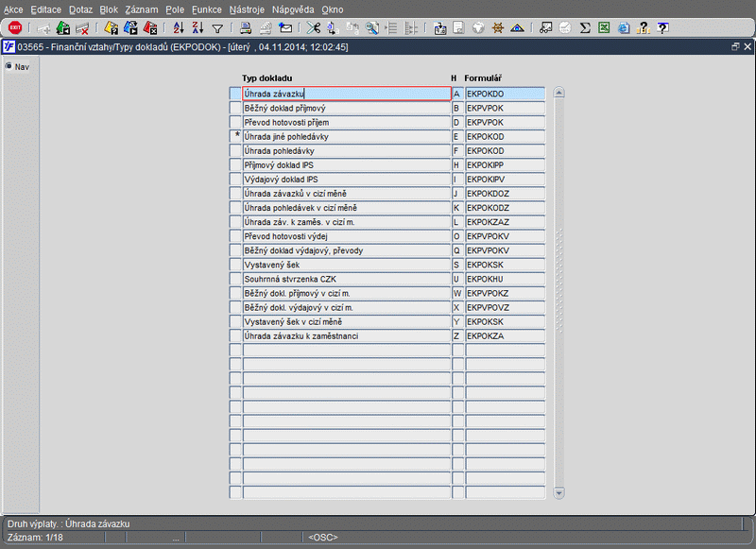
Task: Click the Úhrada závazku k zaměstnanci field
Action: (x=347, y=336)
